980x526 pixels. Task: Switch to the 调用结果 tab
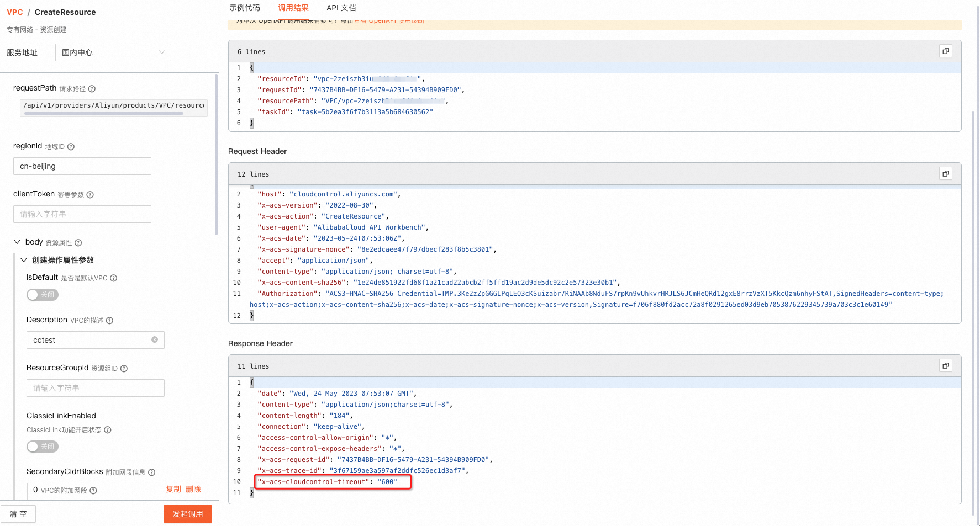(x=293, y=8)
